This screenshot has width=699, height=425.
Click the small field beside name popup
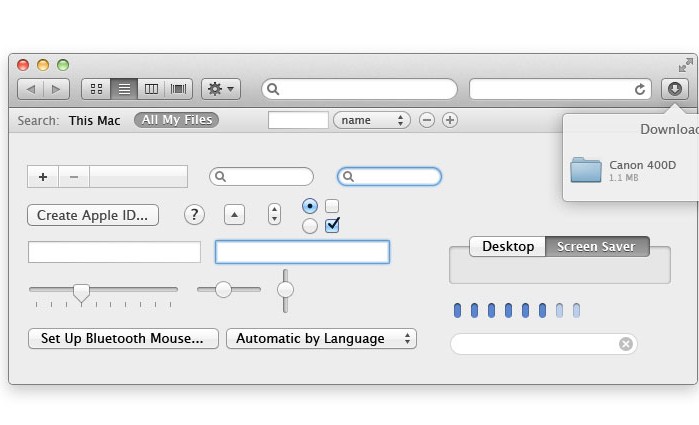298,120
